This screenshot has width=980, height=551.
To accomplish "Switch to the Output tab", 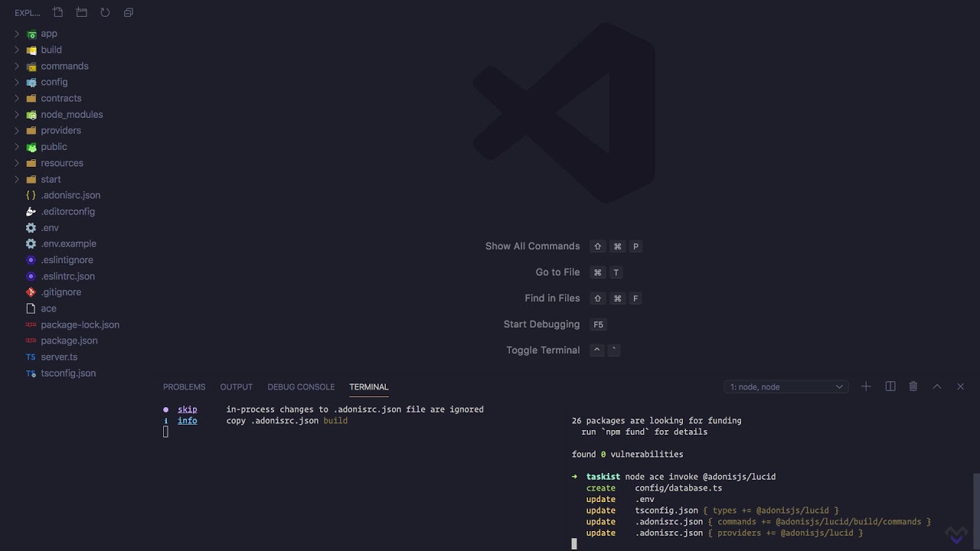I will [x=236, y=386].
